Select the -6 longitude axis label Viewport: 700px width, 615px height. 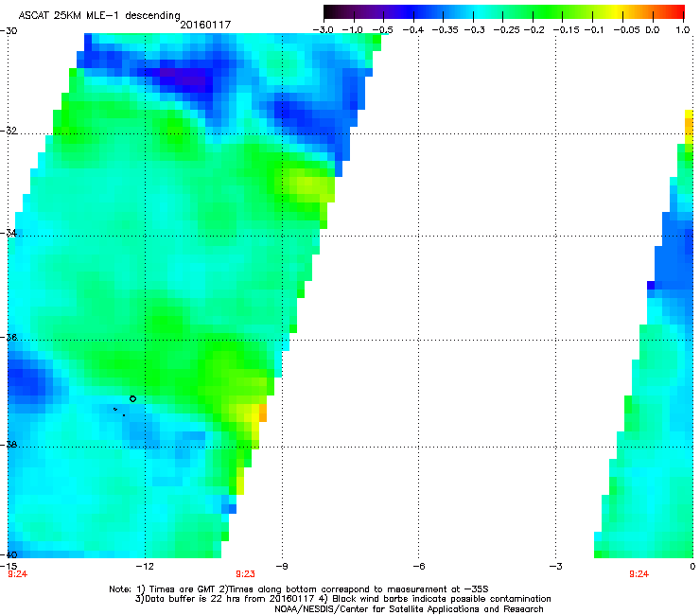[x=418, y=567]
